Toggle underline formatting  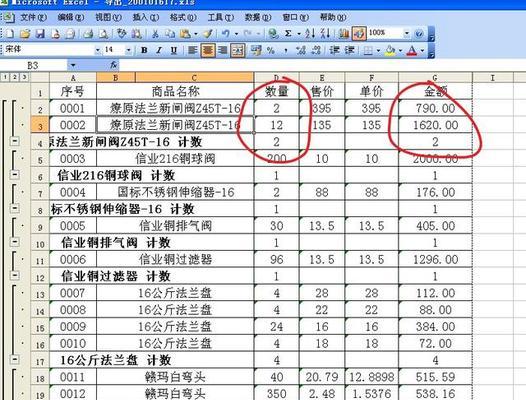174,51
